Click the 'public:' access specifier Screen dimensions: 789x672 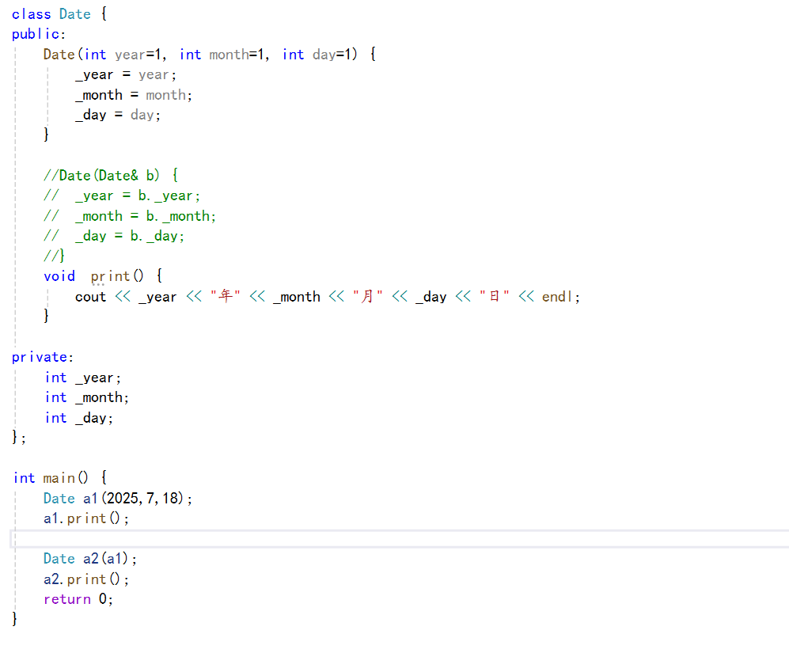coord(39,34)
